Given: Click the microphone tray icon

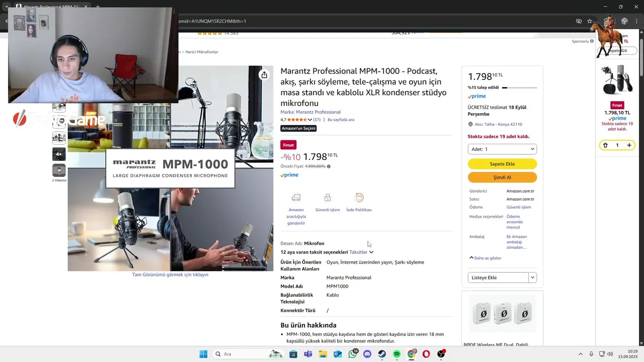Looking at the screenshot, I should point(591,354).
